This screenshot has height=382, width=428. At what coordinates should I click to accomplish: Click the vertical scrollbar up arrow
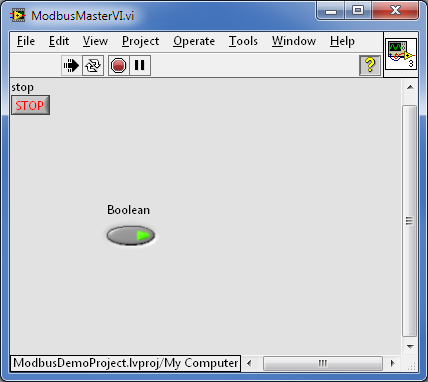coord(410,87)
